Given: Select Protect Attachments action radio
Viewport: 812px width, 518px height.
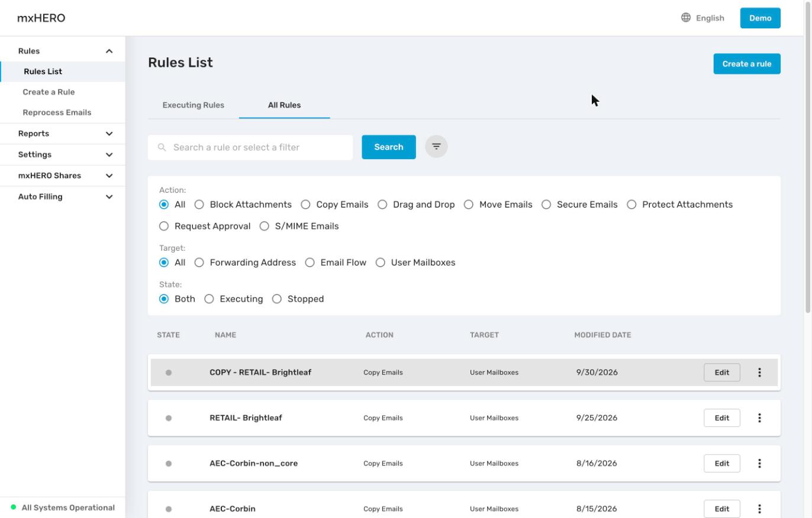Looking at the screenshot, I should coord(631,205).
